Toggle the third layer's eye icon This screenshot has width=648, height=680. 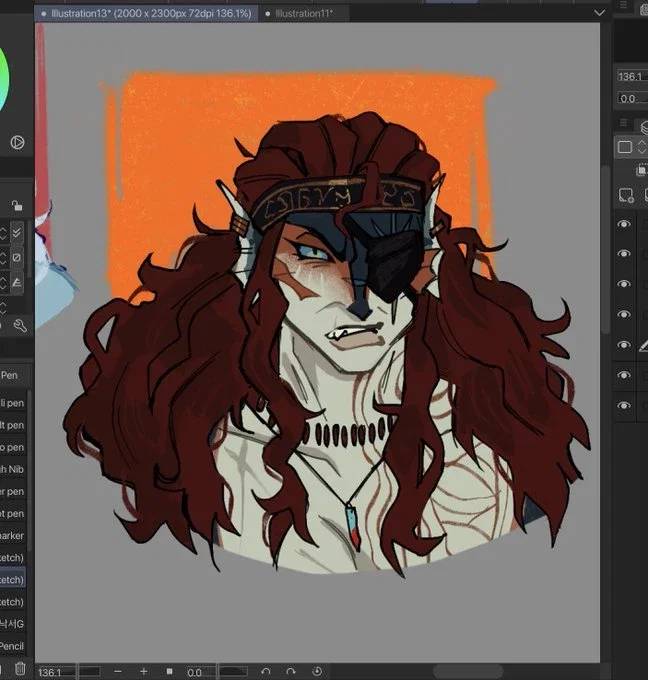[624, 284]
